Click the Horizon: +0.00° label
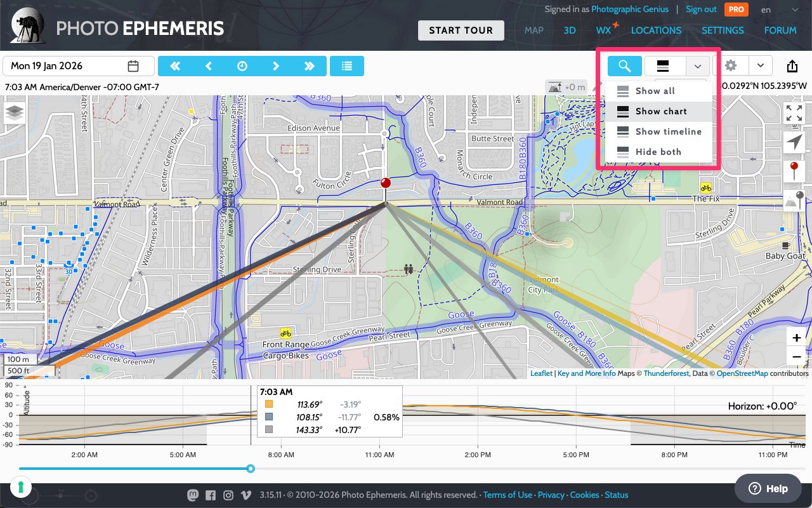812x508 pixels. point(762,406)
